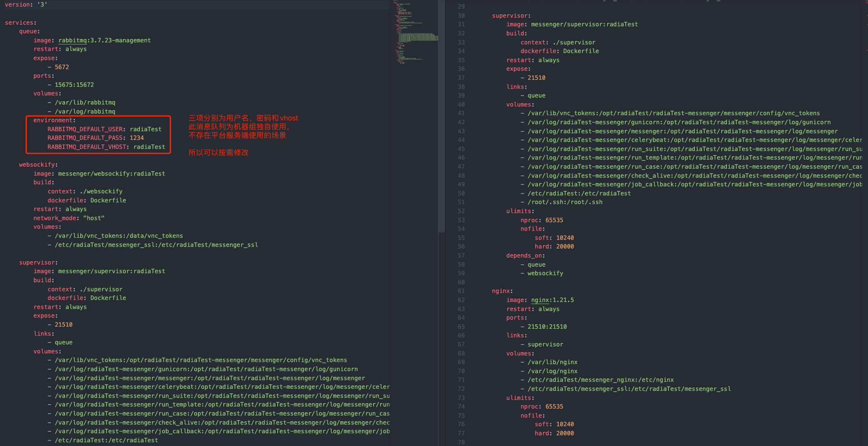Click the /root/.ssh volume entry
This screenshot has height=446, width=868.
565,202
